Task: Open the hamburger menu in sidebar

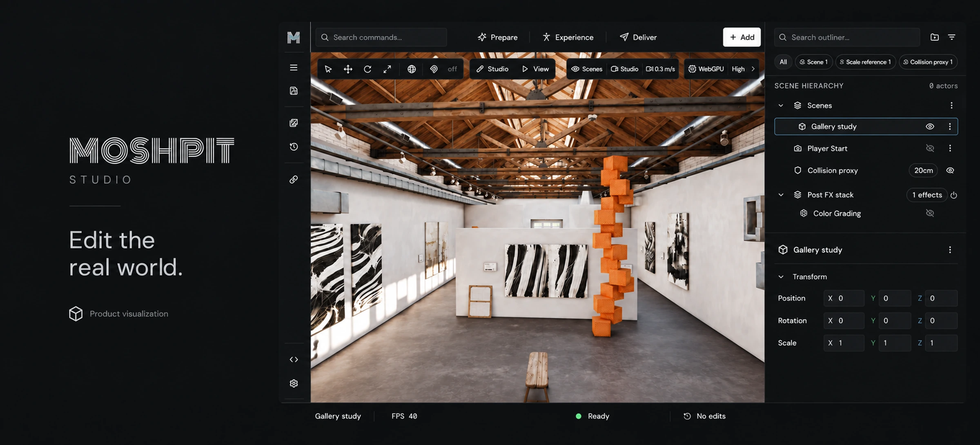Action: (x=294, y=68)
